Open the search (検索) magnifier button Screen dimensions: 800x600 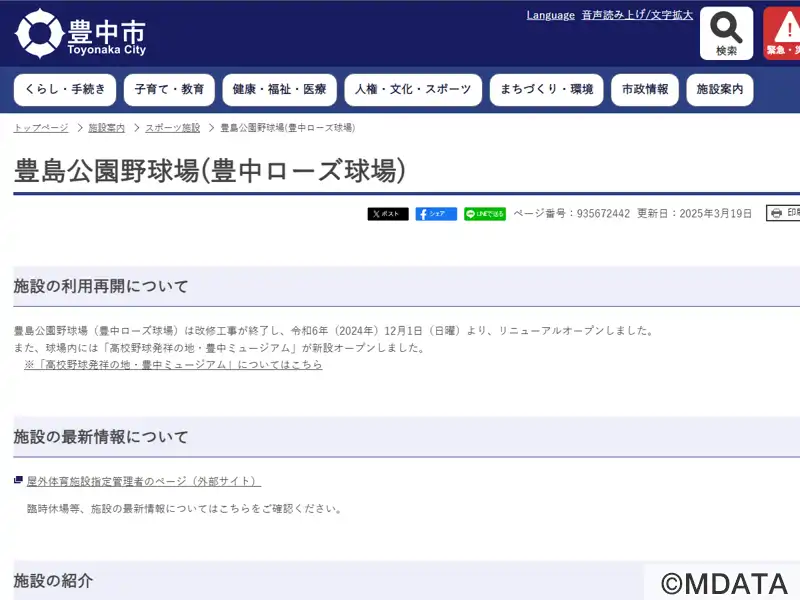pos(726,34)
